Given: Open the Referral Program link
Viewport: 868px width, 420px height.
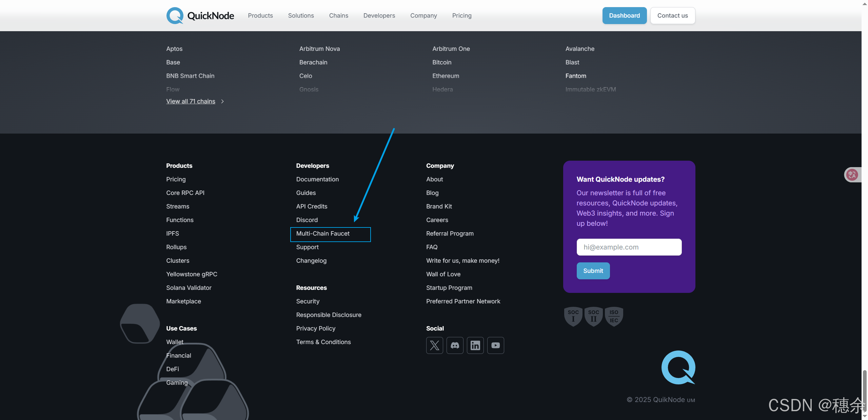Looking at the screenshot, I should pos(450,234).
